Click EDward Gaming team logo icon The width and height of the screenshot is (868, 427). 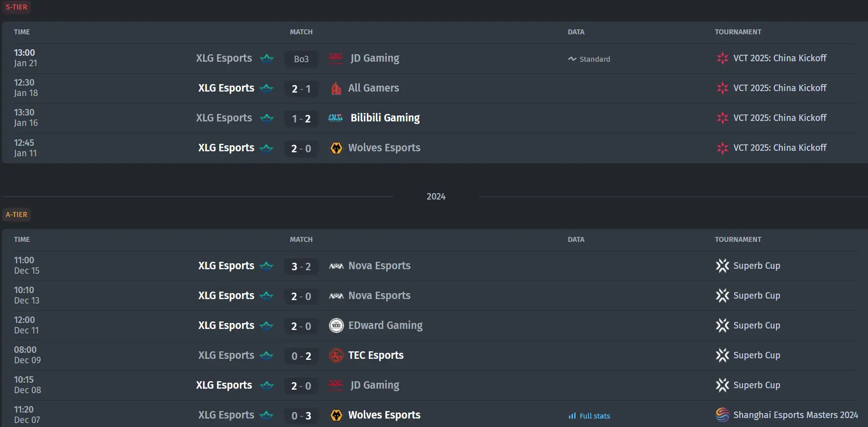point(336,325)
